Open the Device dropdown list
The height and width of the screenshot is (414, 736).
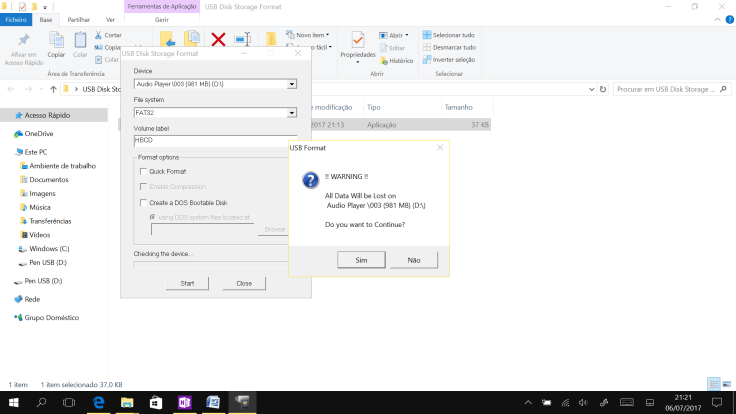pyautogui.click(x=292, y=85)
